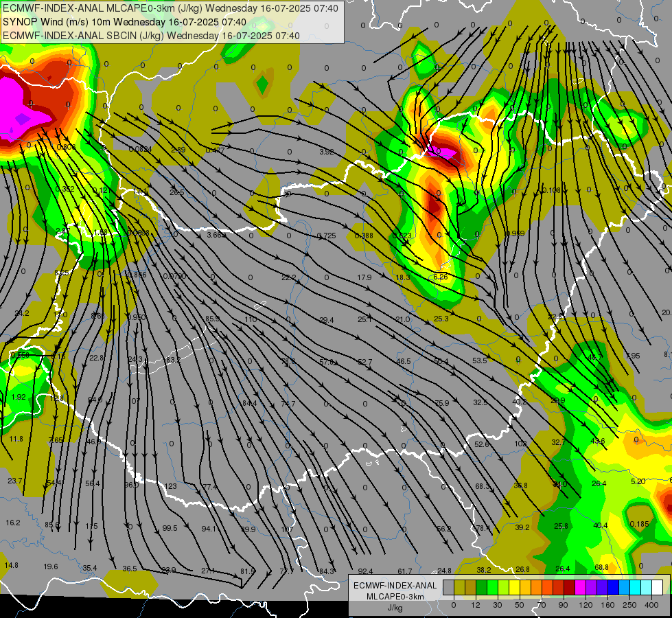Click the SBCIN header line at top

[151, 36]
